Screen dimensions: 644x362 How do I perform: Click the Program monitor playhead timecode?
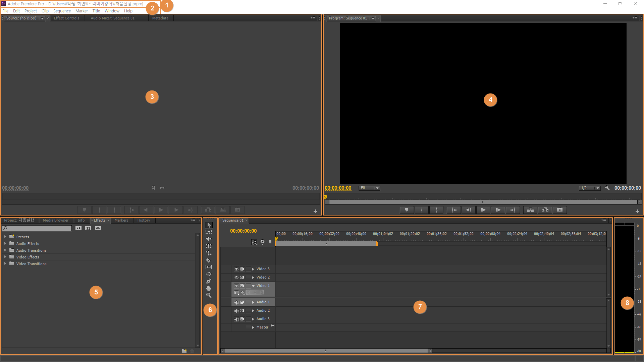pos(338,188)
